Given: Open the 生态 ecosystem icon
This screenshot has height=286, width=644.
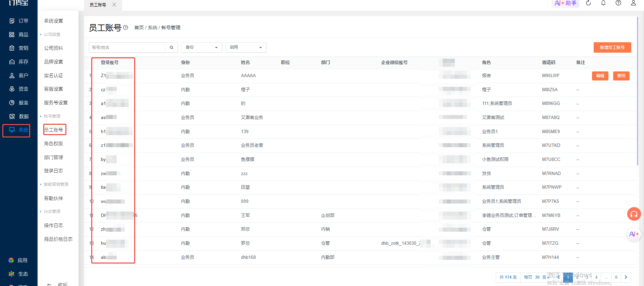Looking at the screenshot, I should [x=11, y=274].
